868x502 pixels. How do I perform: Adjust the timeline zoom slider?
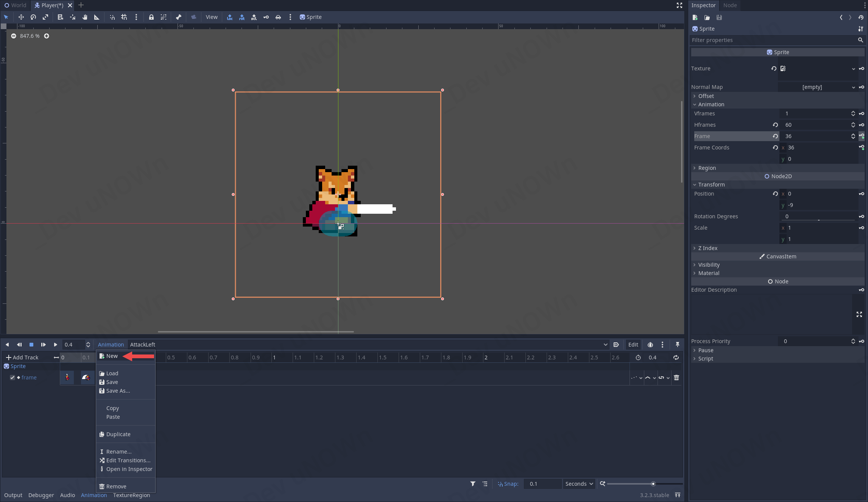coord(653,484)
